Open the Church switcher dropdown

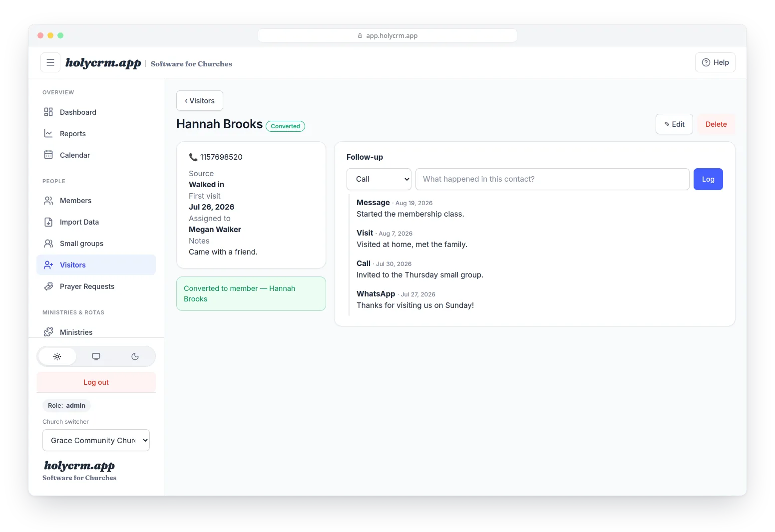(96, 440)
